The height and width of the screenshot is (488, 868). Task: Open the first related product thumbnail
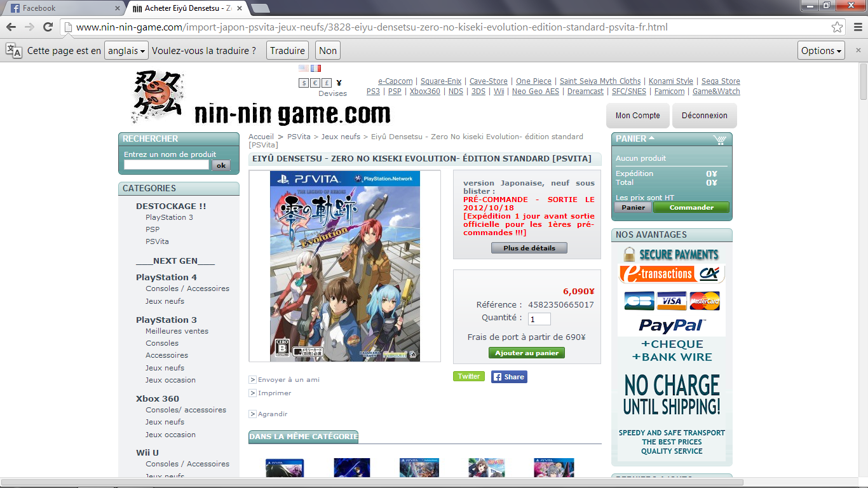point(285,468)
